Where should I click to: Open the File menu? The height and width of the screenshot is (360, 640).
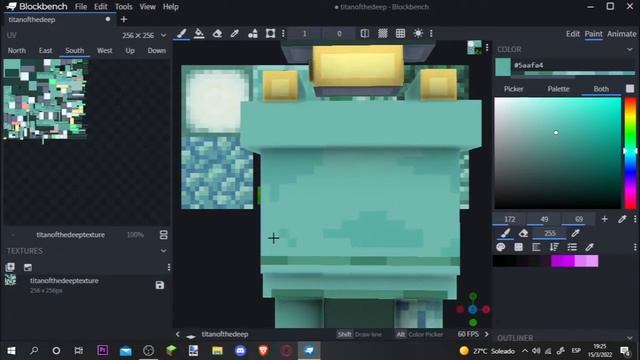coord(81,7)
